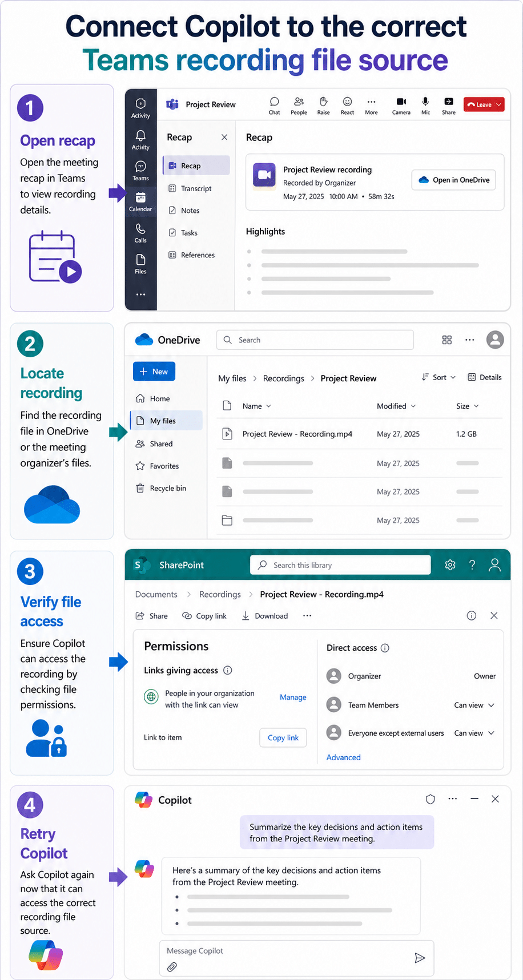Attach a file with Copilot paperclip
523x980 pixels.
pyautogui.click(x=172, y=967)
